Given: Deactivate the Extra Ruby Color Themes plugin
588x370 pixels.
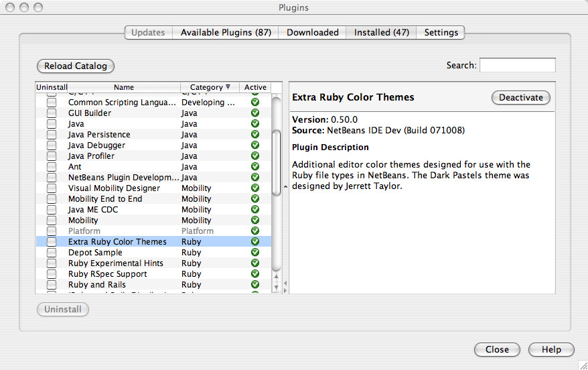Looking at the screenshot, I should pos(521,98).
